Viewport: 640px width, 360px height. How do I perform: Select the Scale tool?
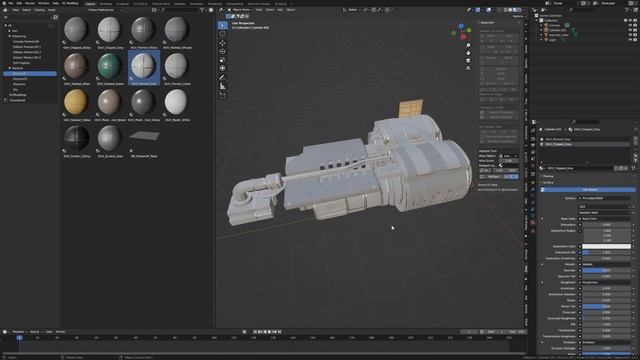tap(222, 60)
